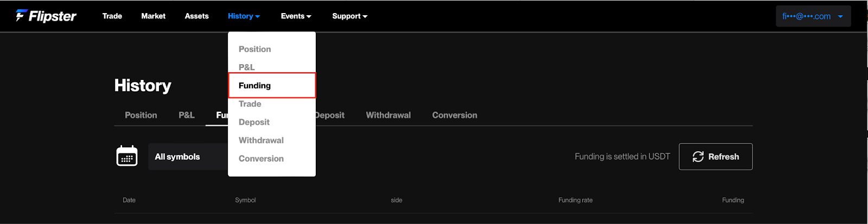Open the Market page
The width and height of the screenshot is (868, 224).
[x=154, y=16]
